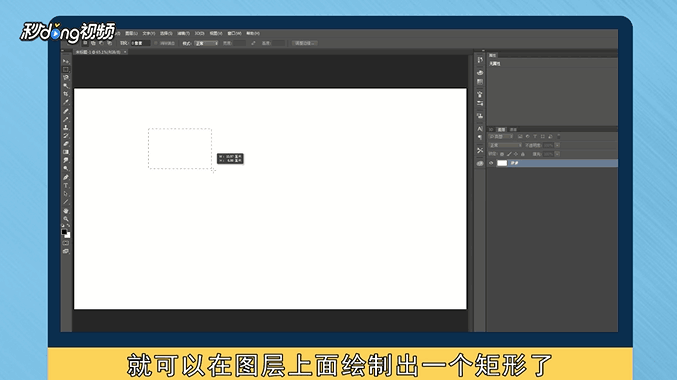
Task: Select the Blur tool
Action: [66, 161]
